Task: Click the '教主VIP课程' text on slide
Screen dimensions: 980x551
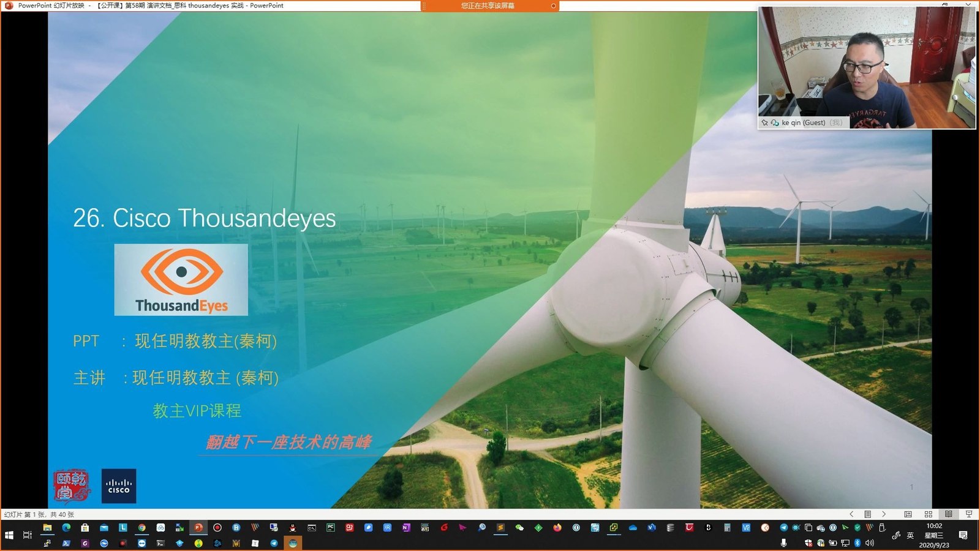Action: click(197, 410)
